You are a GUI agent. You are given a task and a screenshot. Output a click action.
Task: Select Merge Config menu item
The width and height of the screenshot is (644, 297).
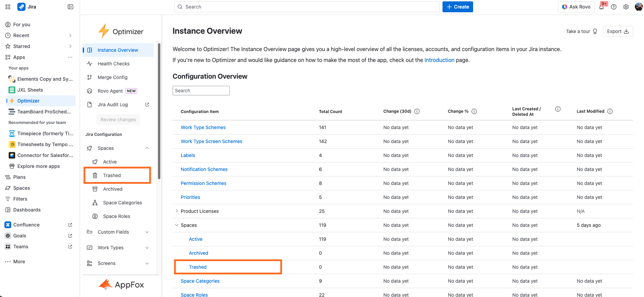tap(112, 77)
